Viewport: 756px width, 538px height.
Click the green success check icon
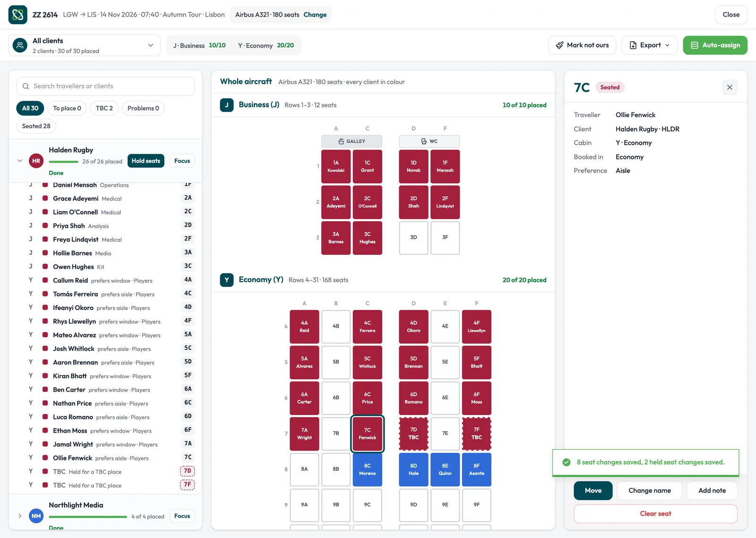[x=567, y=462]
